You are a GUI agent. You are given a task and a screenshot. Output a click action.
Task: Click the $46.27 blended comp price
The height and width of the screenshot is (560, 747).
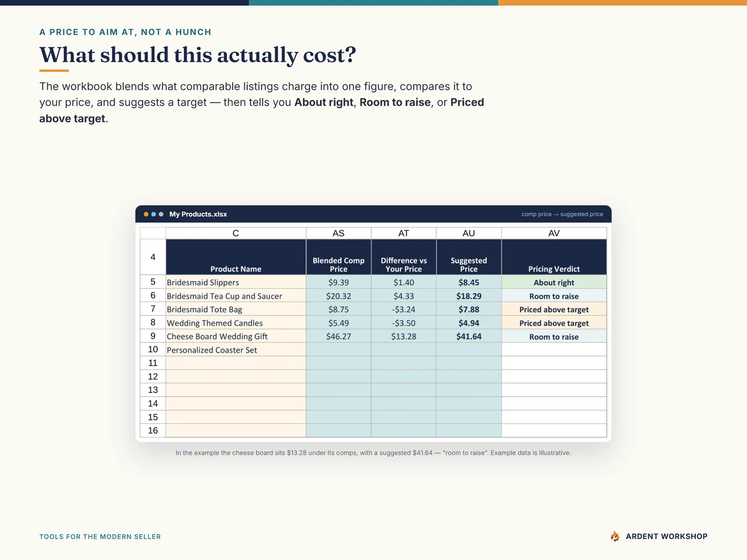pos(338,336)
